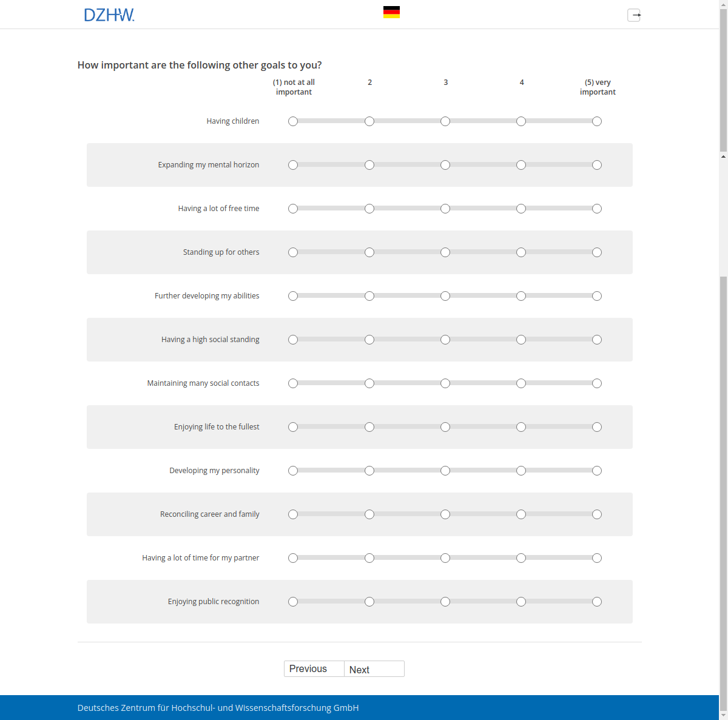Choose 4 for Standing up for others
The height and width of the screenshot is (720, 728).
pos(521,252)
